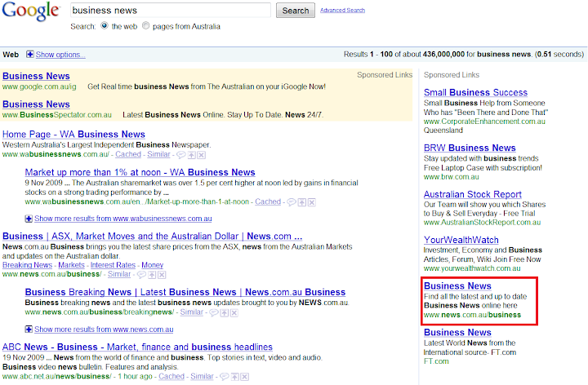Select 'pages from Australia' radio button
588x385 pixels.
click(x=146, y=25)
